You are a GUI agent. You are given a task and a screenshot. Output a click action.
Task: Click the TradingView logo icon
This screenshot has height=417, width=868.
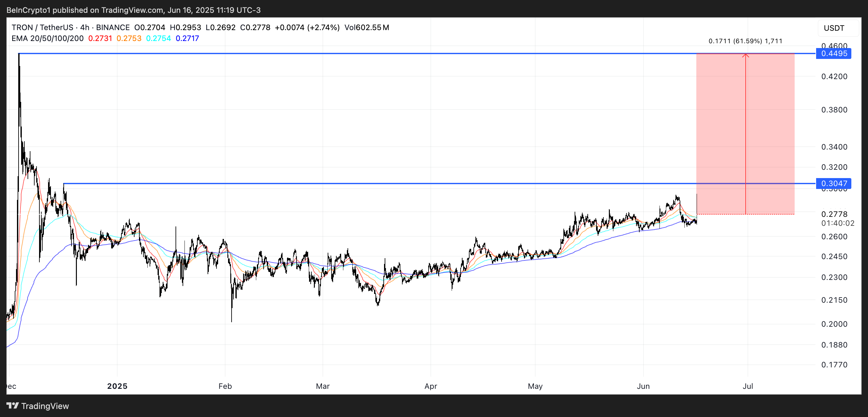13,405
